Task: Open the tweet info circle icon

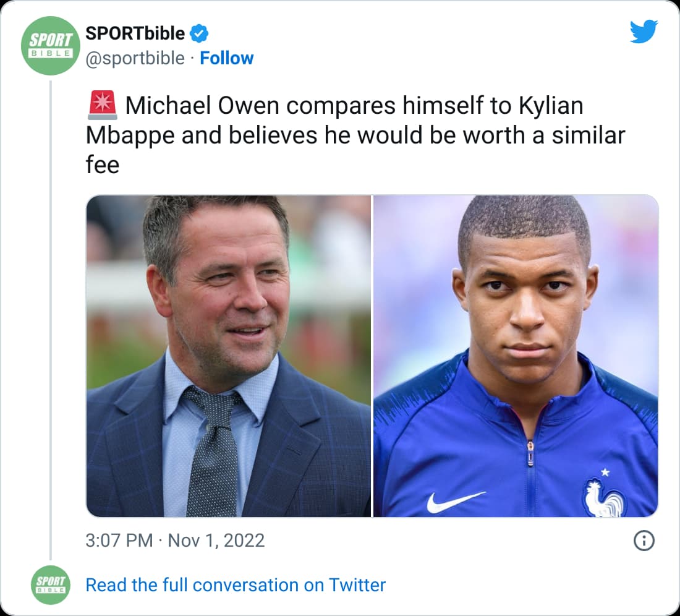Action: coord(644,541)
